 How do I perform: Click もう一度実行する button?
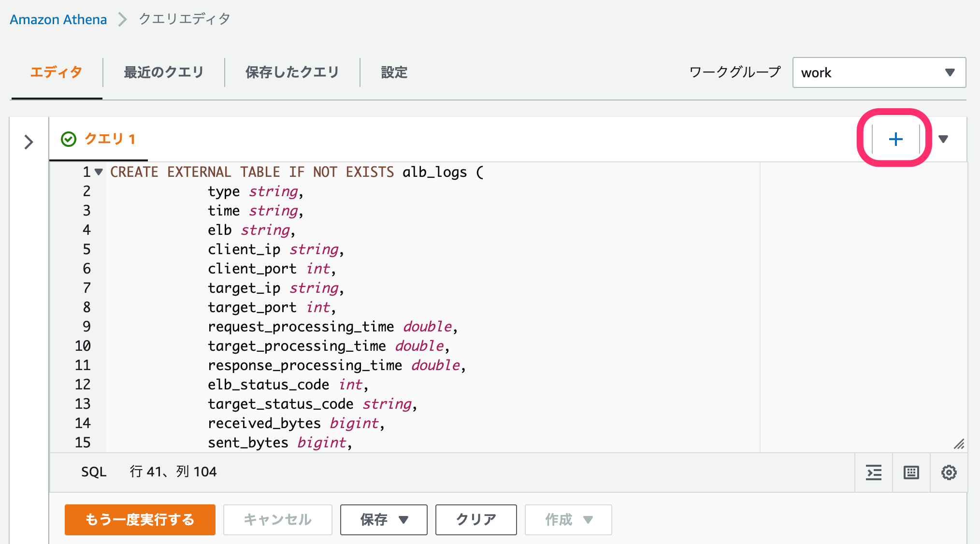tap(140, 519)
